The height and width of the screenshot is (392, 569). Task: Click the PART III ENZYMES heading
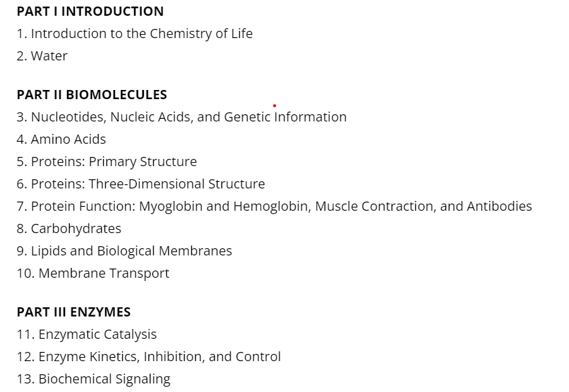(x=74, y=312)
